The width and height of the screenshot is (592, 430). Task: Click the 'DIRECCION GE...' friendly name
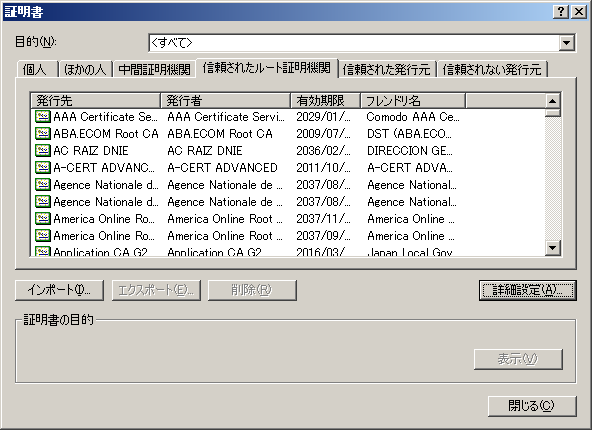pyautogui.click(x=410, y=151)
